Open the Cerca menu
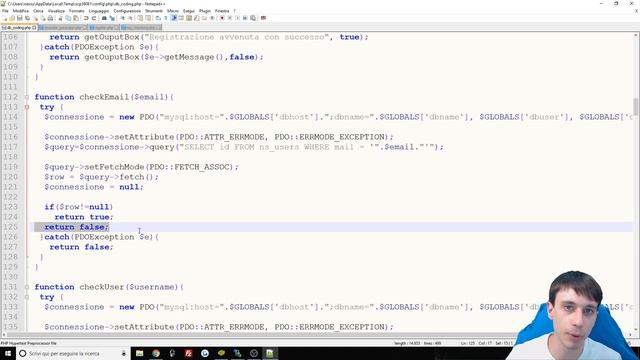 coord(38,11)
